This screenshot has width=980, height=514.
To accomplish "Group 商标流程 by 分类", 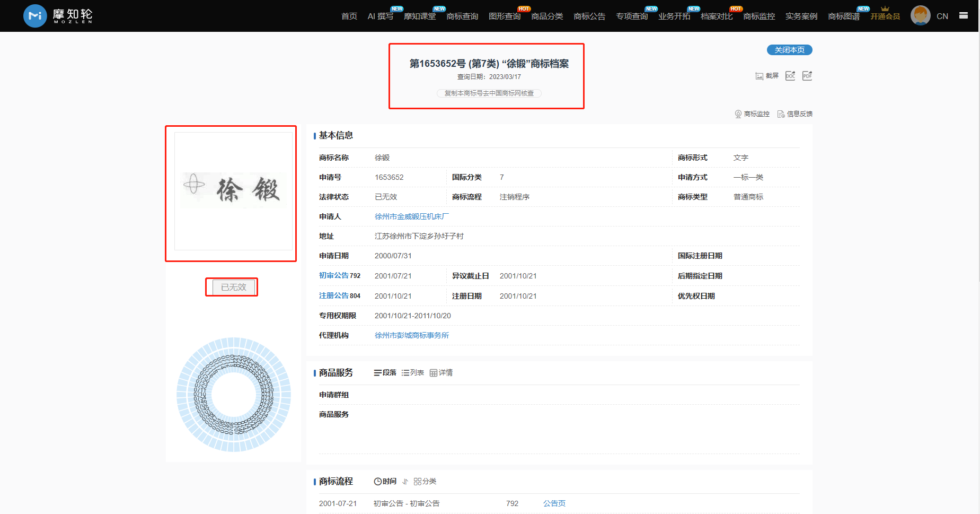I will 425,482.
